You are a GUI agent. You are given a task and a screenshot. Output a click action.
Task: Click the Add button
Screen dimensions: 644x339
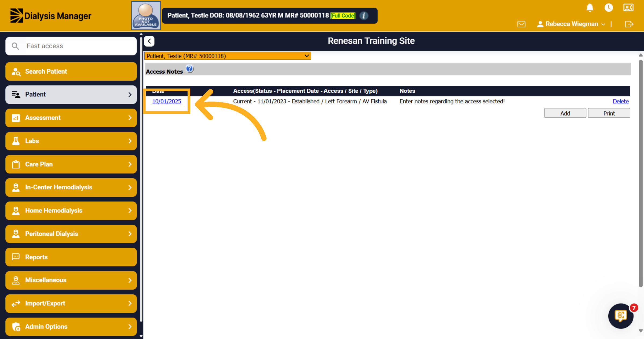pos(565,113)
